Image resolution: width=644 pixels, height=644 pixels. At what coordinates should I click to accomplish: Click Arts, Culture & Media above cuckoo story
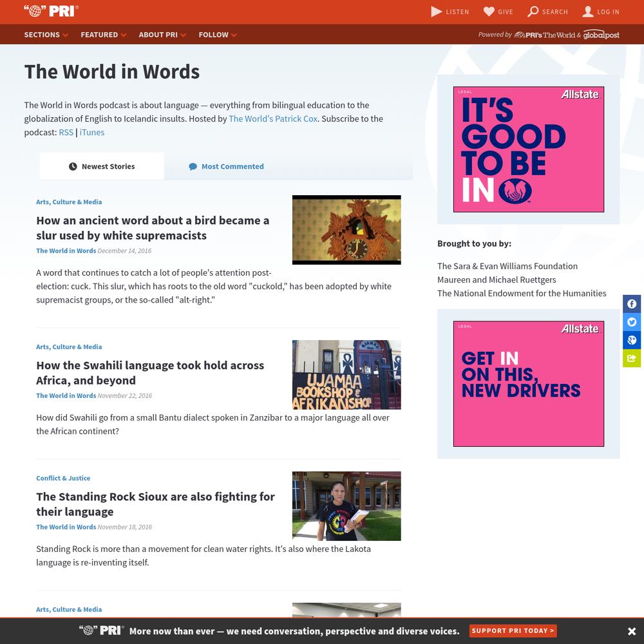click(x=69, y=202)
